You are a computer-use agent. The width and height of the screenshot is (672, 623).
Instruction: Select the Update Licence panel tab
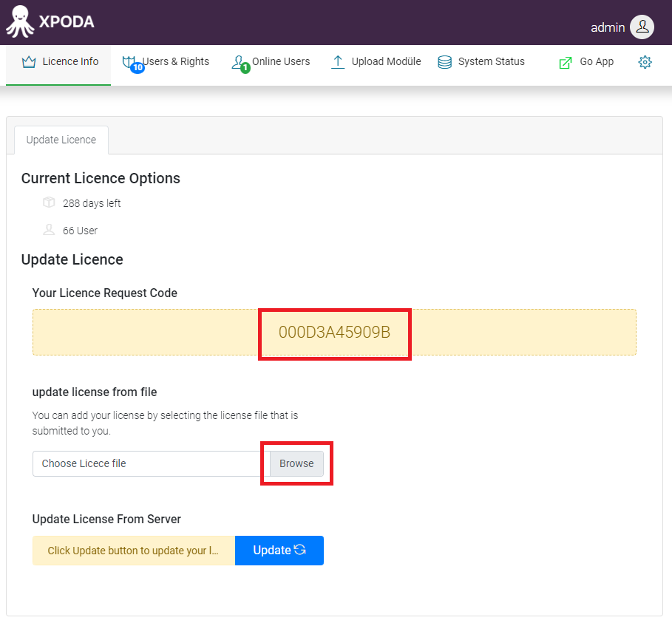[61, 140]
